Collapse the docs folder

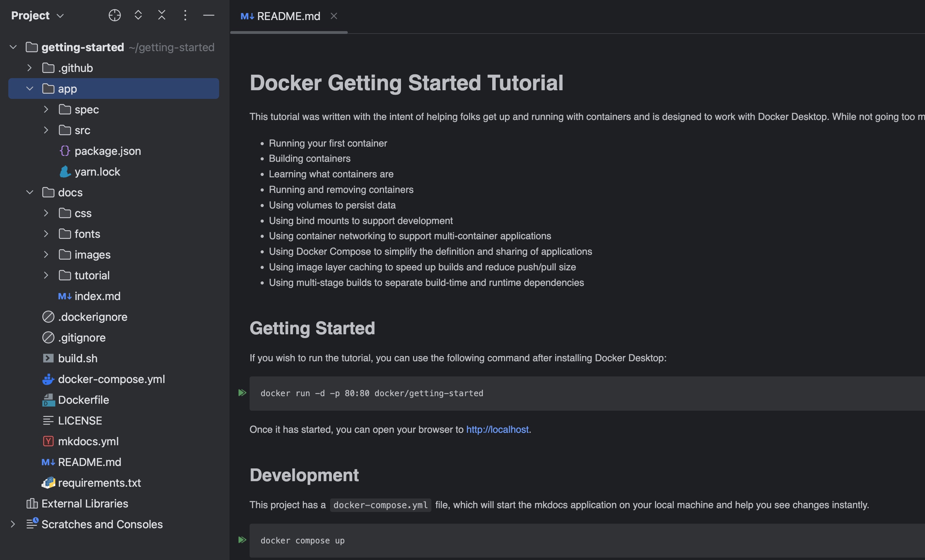coord(30,193)
